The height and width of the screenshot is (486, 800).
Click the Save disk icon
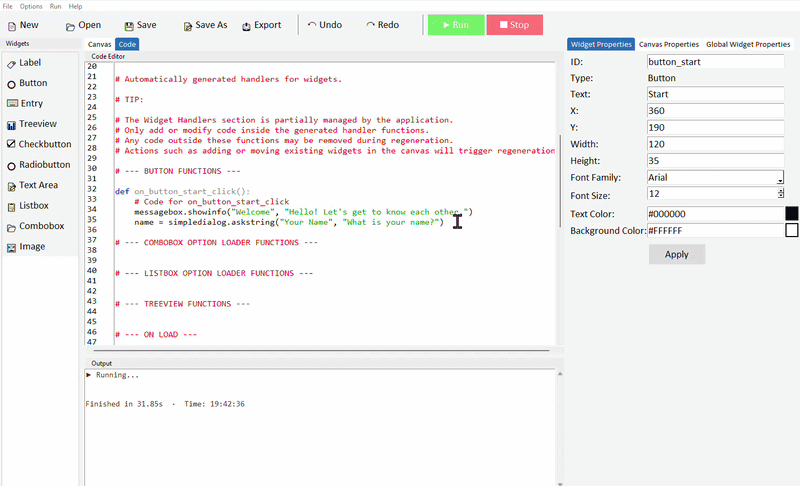tap(129, 26)
